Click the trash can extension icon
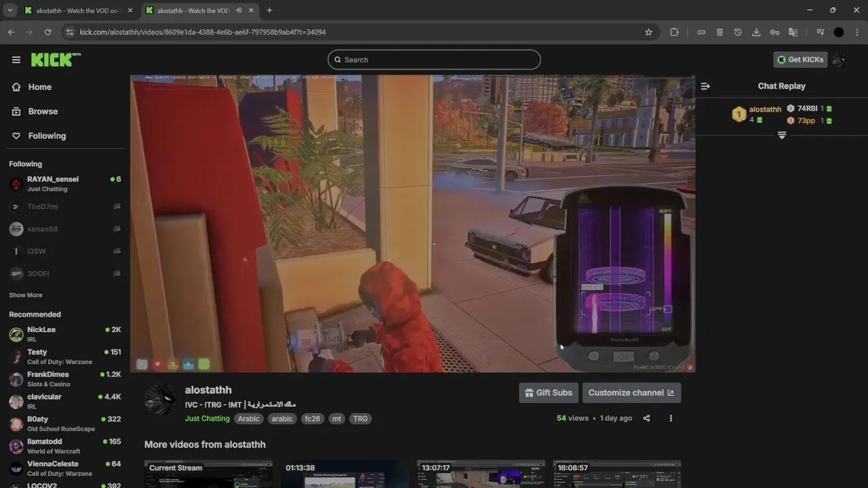Screen dimensions: 868x488 (x=719, y=32)
